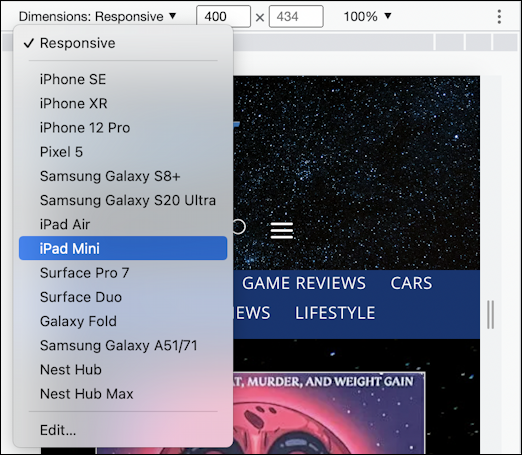Image resolution: width=522 pixels, height=455 pixels.
Task: Select the highlighted iPad Mini option
Action: pyautogui.click(x=123, y=248)
